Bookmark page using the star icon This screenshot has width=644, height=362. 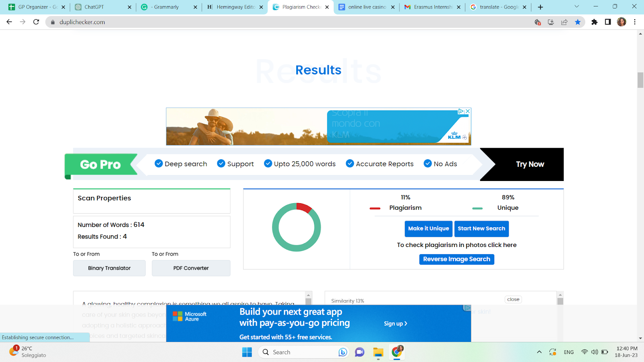(x=578, y=22)
